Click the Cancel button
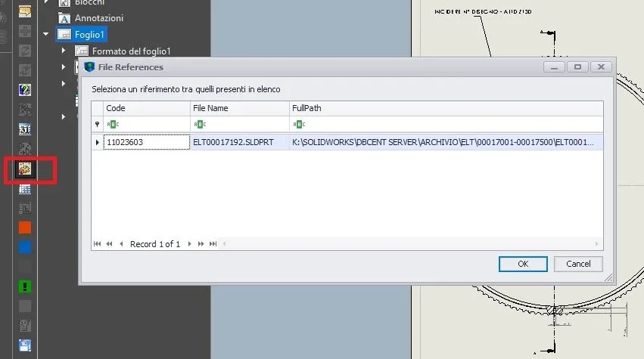Image resolution: width=644 pixels, height=359 pixels. tap(578, 264)
